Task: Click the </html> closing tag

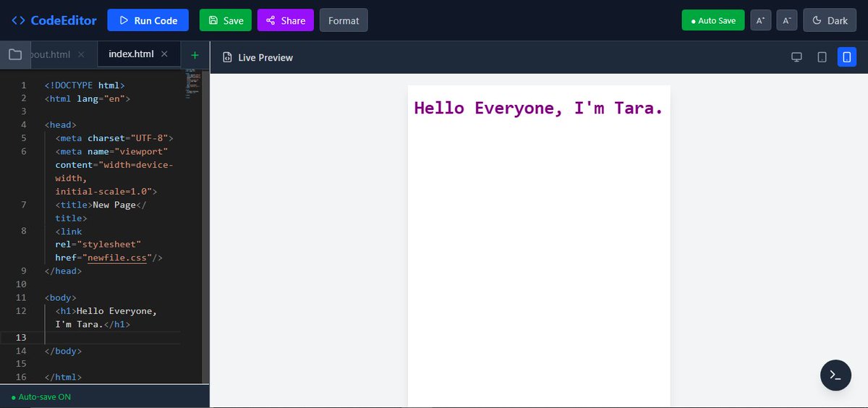Action: click(x=63, y=377)
